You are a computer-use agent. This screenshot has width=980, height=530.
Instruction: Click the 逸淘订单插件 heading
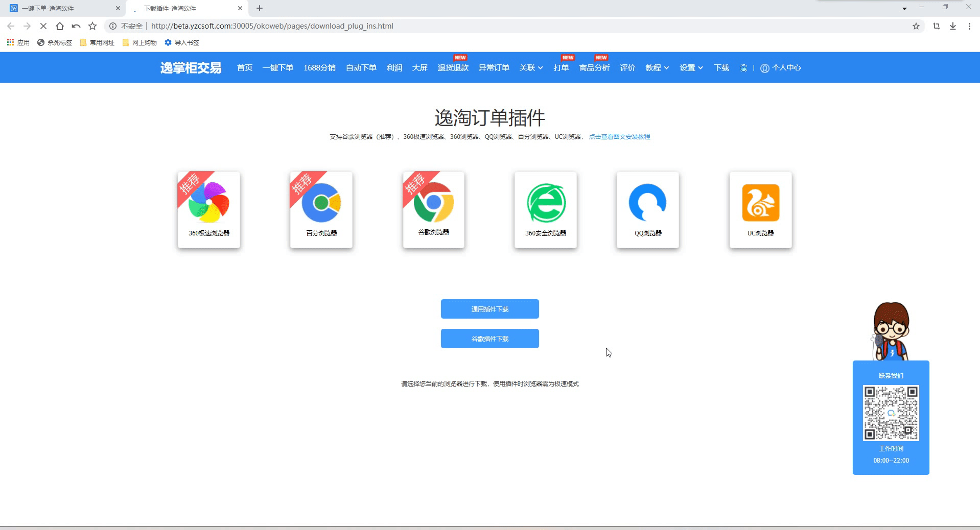click(490, 118)
